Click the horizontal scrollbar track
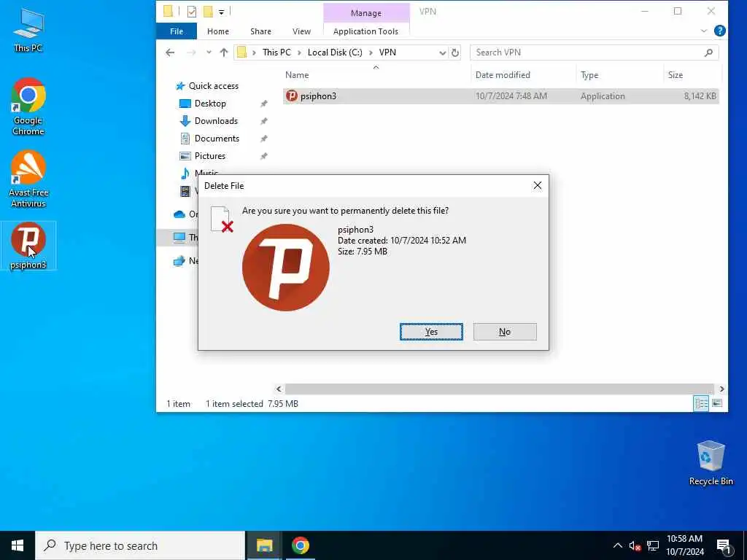747x560 pixels. [499, 389]
